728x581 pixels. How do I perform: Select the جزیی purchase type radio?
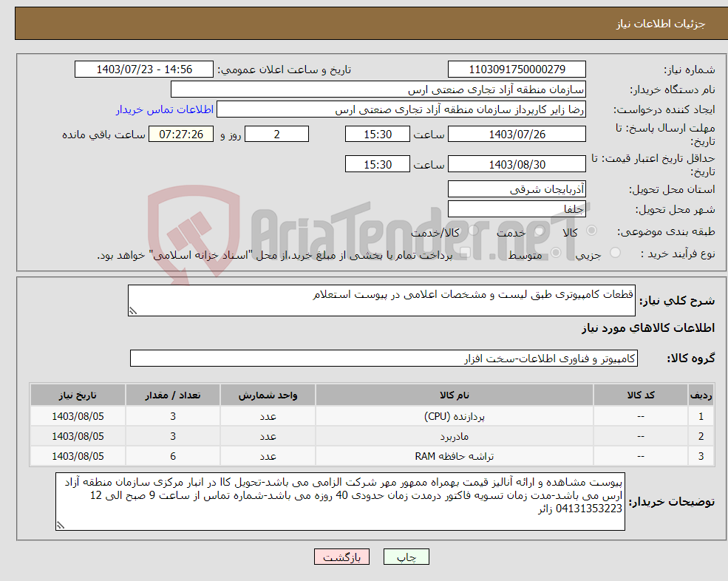point(615,253)
